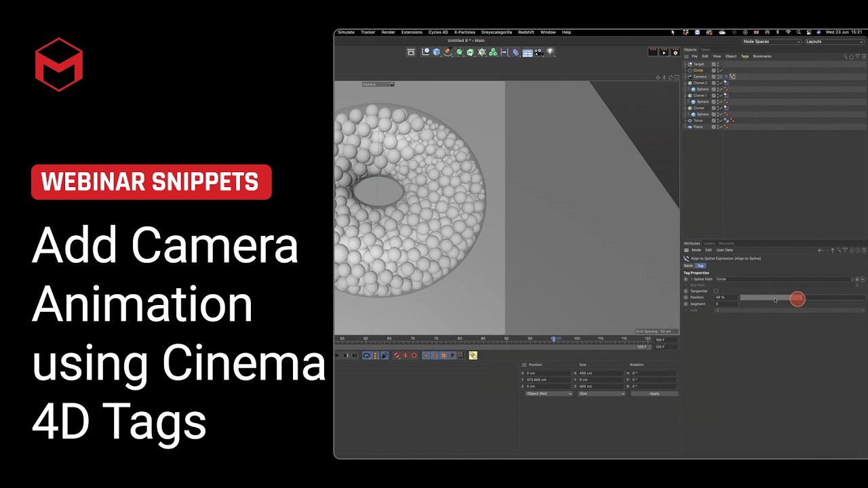The height and width of the screenshot is (488, 868).
Task: Toggle loop playback mode button
Action: click(x=366, y=355)
